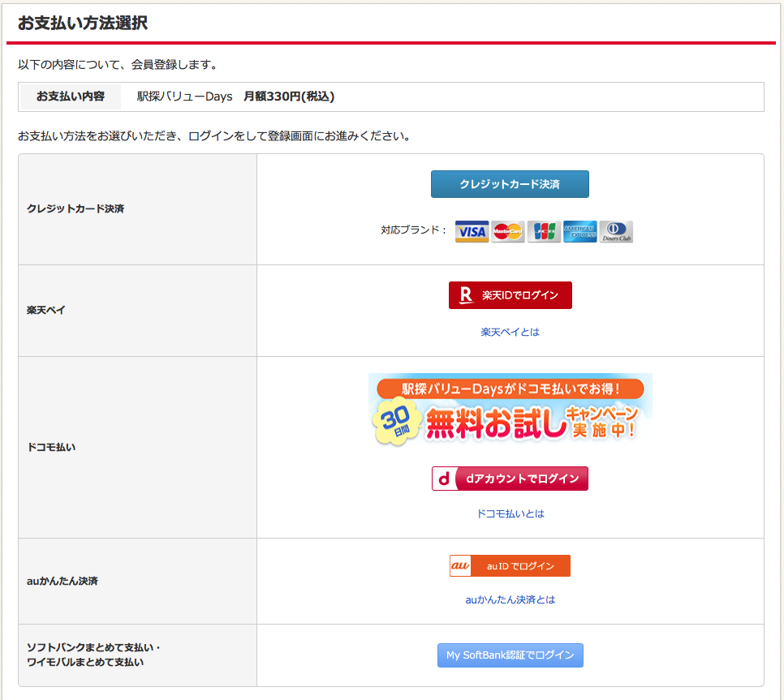
Task: Click the au logo icon
Action: click(460, 565)
